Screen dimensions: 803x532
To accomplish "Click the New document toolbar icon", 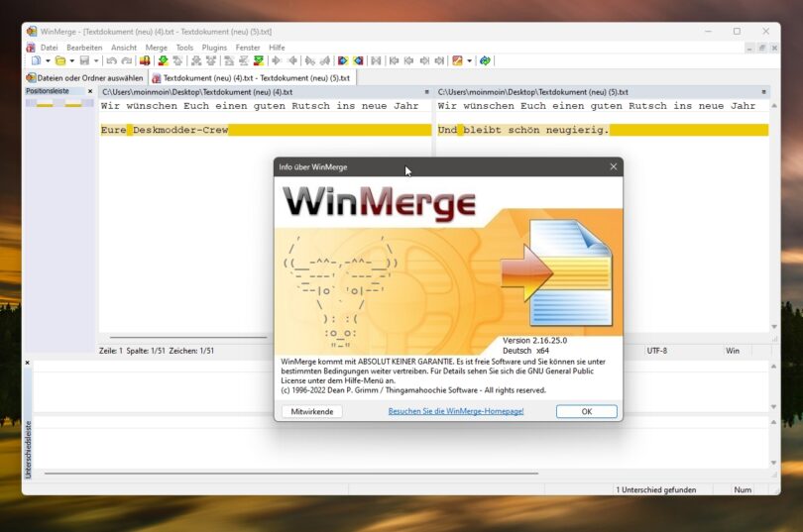I will click(35, 61).
